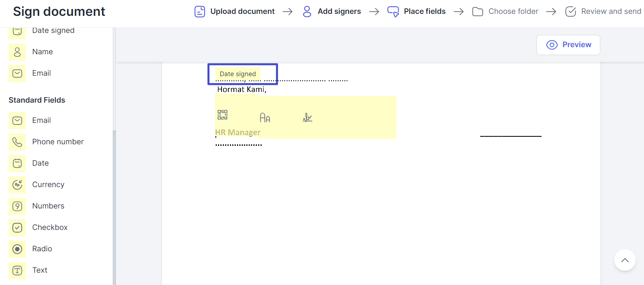Select the Date signed field on document

click(x=238, y=74)
